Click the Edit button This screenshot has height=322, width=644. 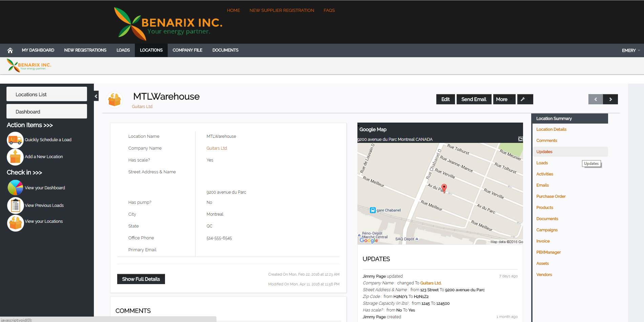click(445, 99)
